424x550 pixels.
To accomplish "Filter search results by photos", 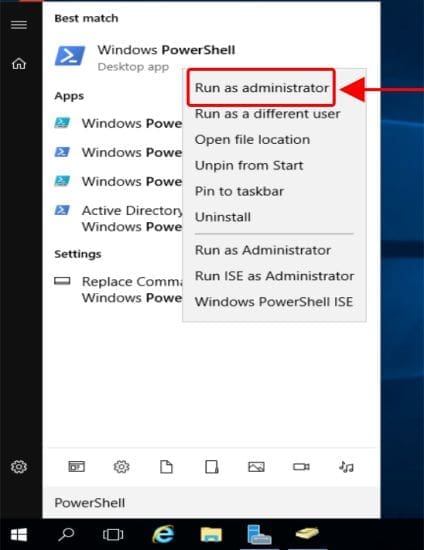I will [x=256, y=467].
